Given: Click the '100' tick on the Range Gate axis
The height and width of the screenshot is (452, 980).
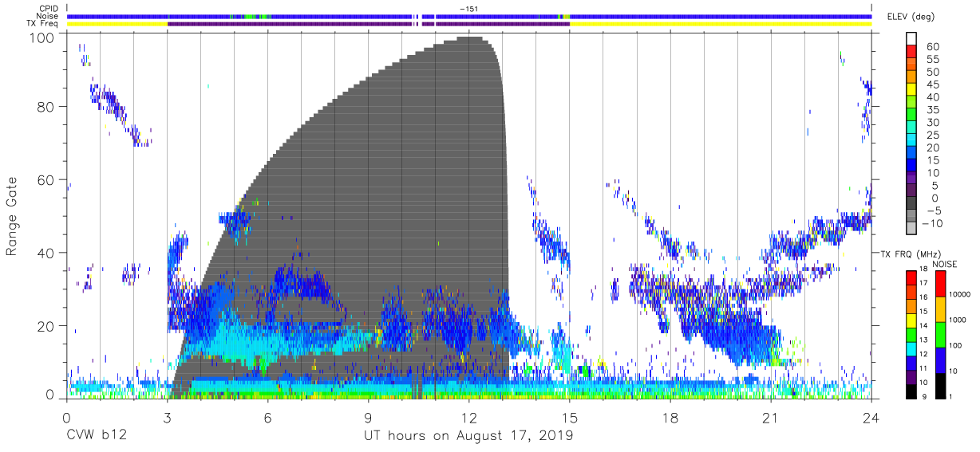Looking at the screenshot, I should 42,37.
